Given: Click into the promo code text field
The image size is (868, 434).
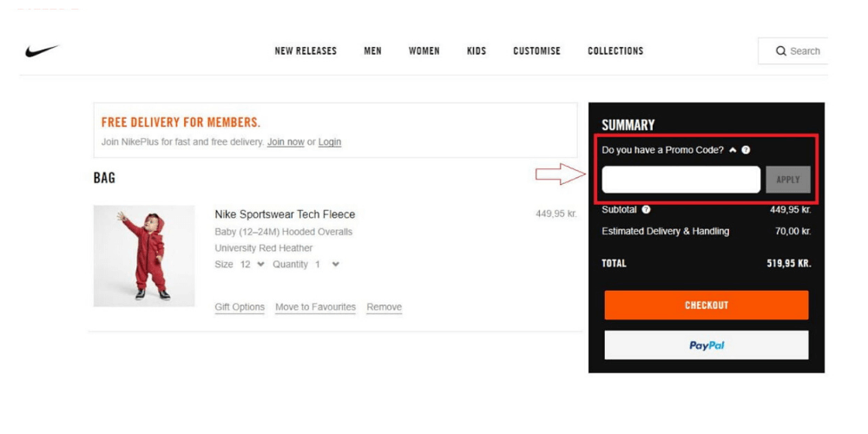Looking at the screenshot, I should [681, 180].
